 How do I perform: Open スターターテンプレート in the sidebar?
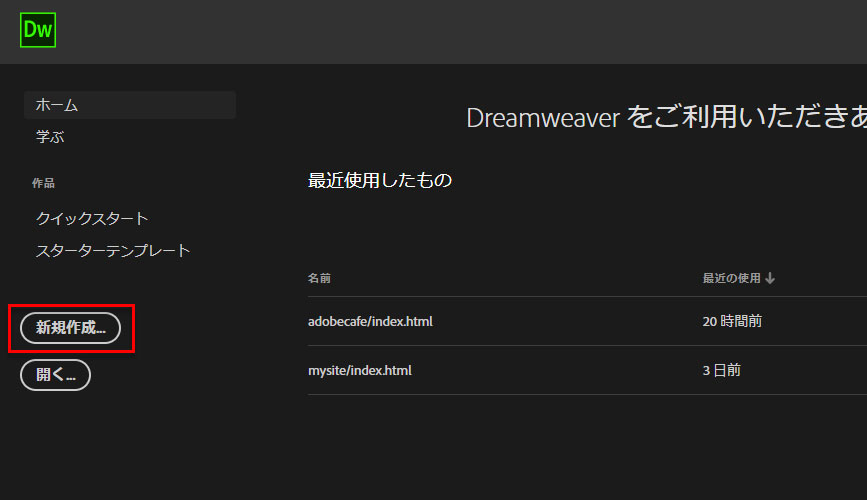(x=113, y=250)
